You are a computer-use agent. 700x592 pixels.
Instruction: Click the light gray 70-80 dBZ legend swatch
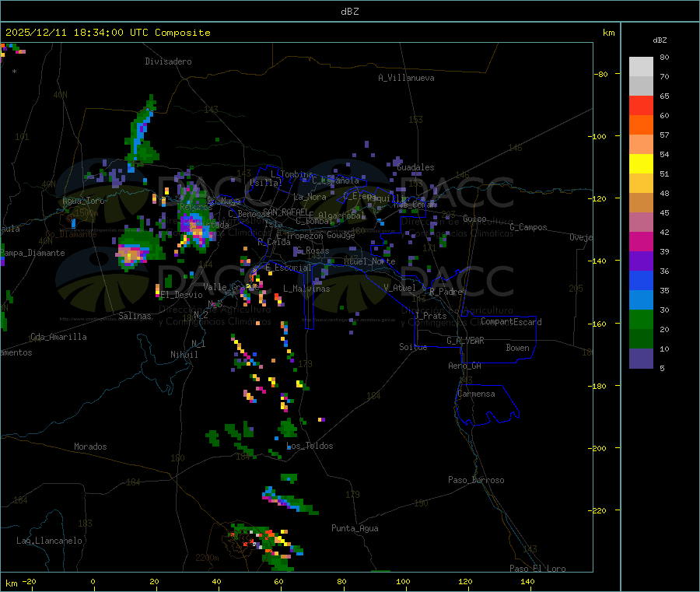pyautogui.click(x=641, y=67)
